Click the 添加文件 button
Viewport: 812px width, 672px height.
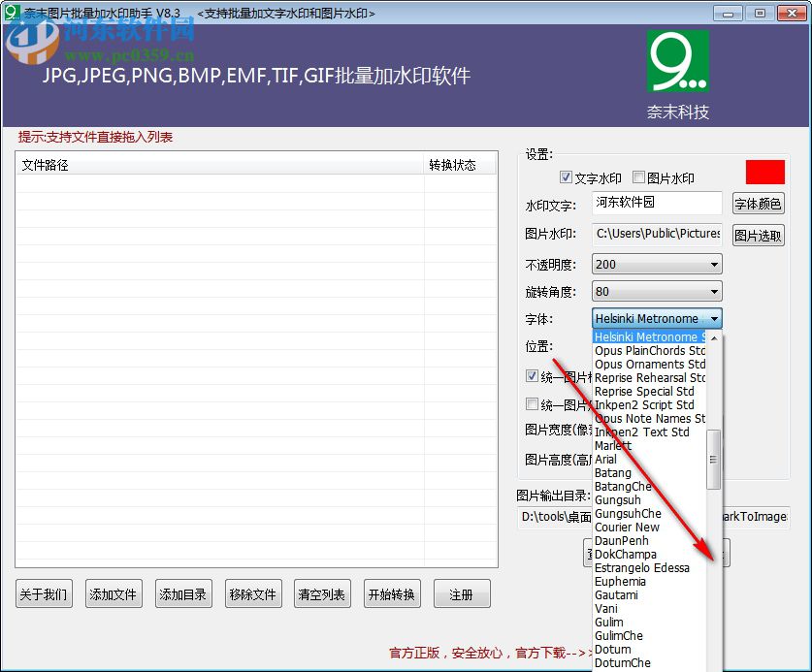click(114, 593)
